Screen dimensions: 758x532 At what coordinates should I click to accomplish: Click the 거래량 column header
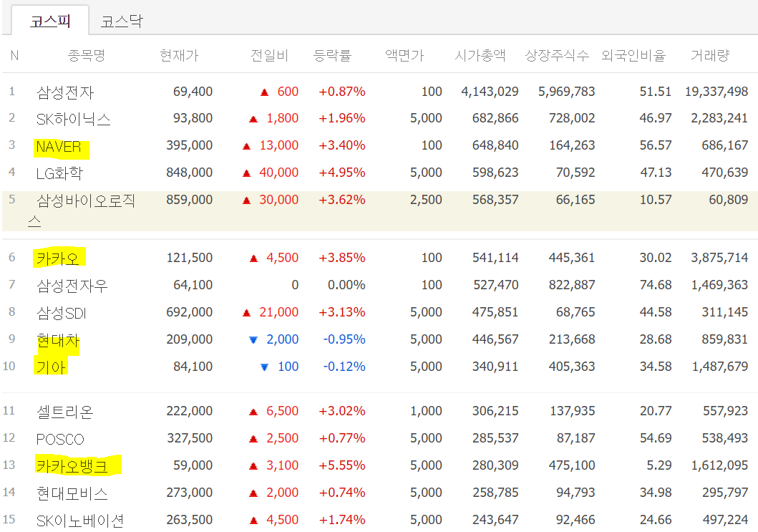pyautogui.click(x=709, y=56)
